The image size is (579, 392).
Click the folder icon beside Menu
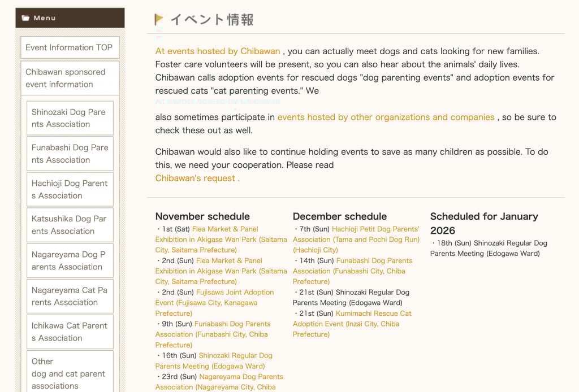point(25,18)
